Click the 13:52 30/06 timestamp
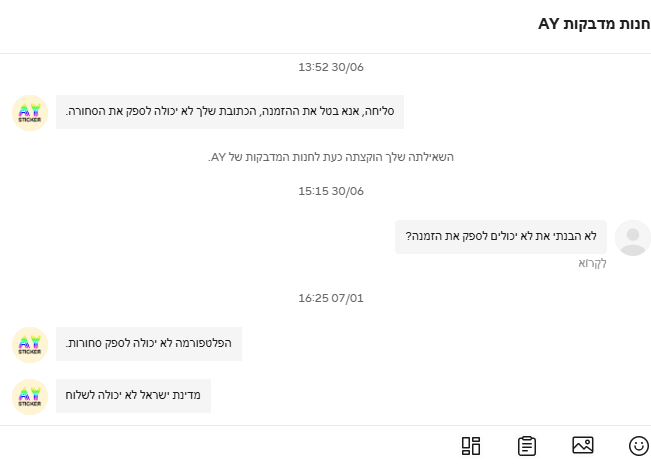This screenshot has height=467, width=651. point(331,67)
